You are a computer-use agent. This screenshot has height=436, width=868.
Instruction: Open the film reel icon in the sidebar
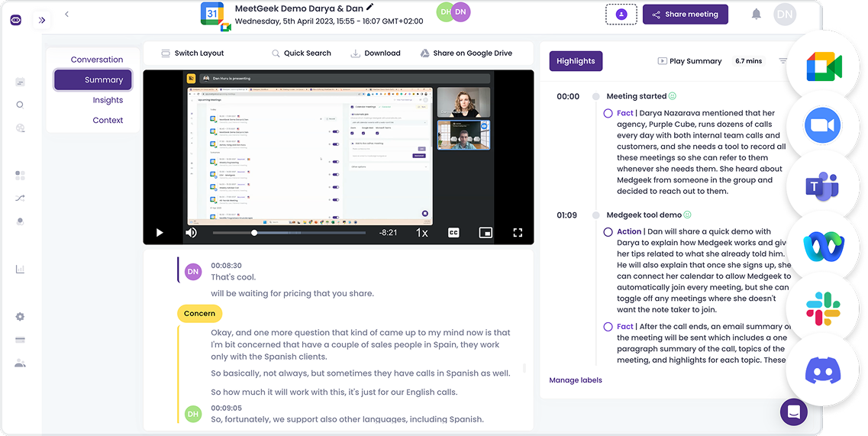[20, 128]
